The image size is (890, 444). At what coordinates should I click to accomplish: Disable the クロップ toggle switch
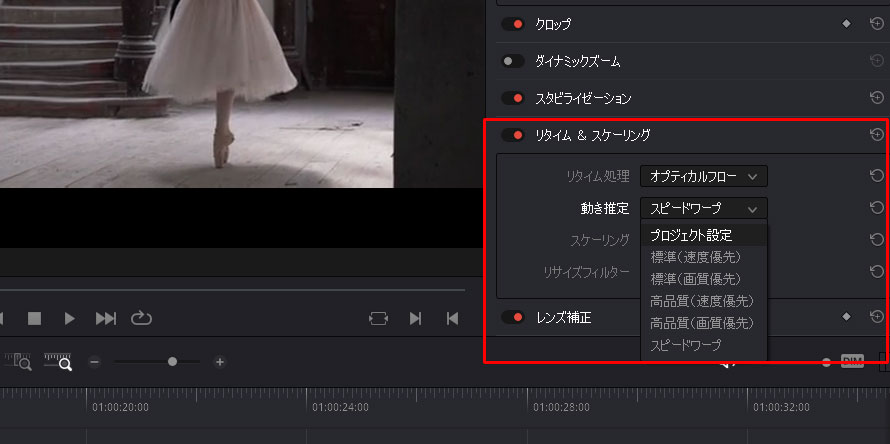coord(513,24)
